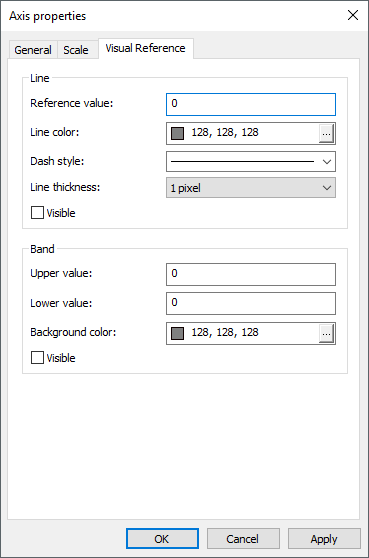This screenshot has width=369, height=558.
Task: Select the Visual Reference tab
Action: point(146,48)
